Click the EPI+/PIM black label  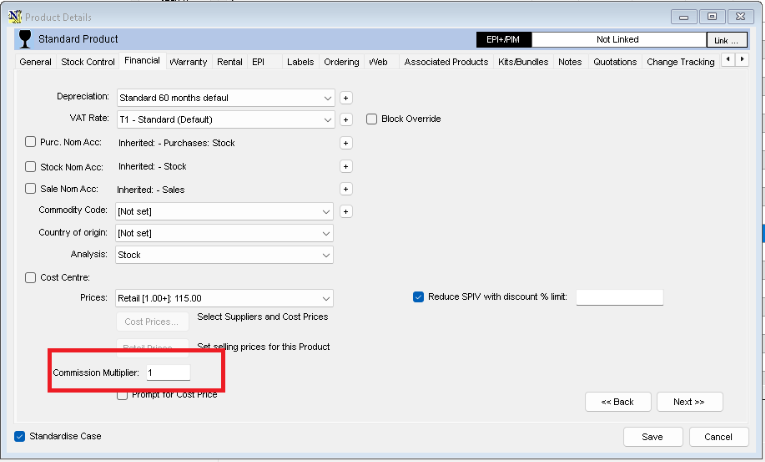click(x=503, y=40)
